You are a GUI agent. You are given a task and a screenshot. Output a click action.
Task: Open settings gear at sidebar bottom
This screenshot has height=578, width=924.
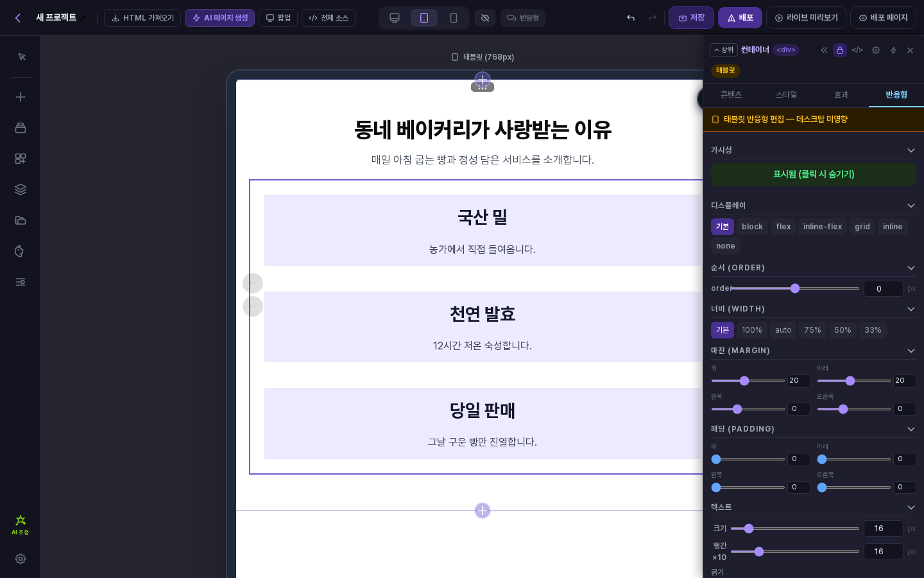point(21,559)
